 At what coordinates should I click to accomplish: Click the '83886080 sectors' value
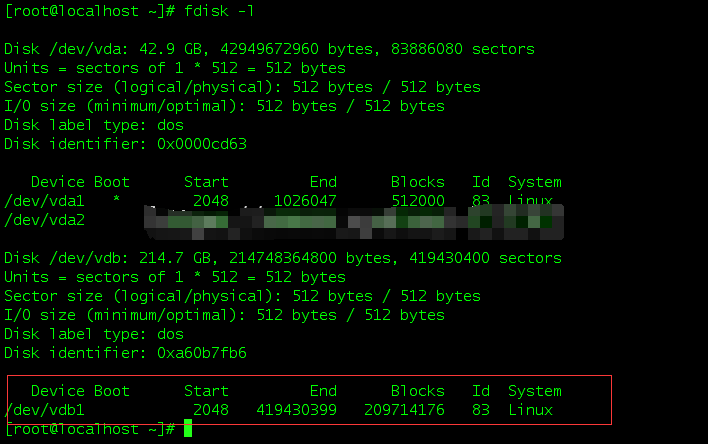tap(463, 49)
